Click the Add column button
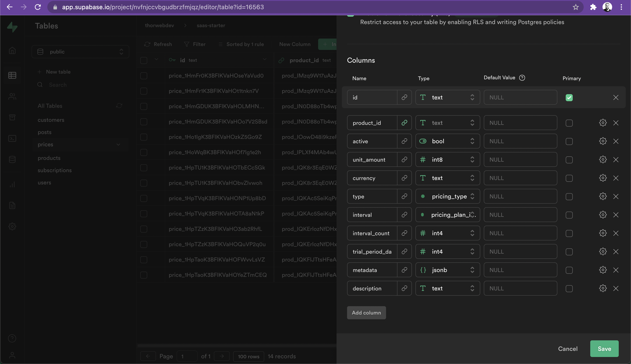This screenshot has width=631, height=364. tap(366, 313)
